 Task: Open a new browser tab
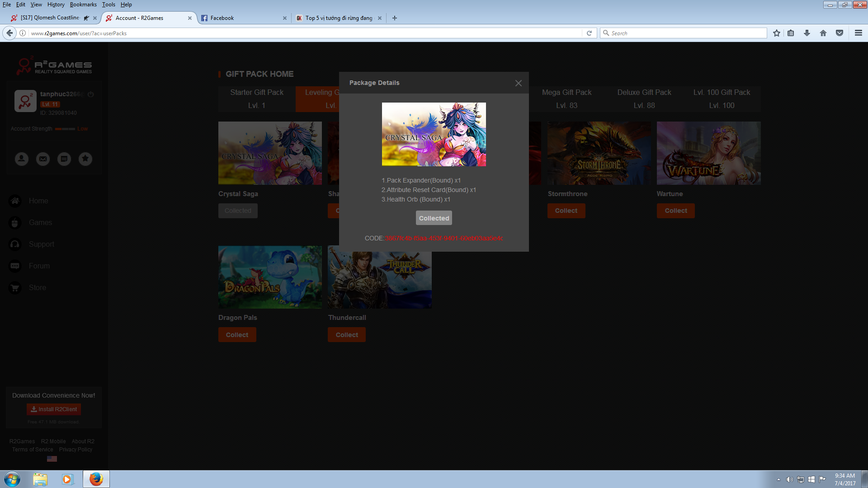click(395, 18)
